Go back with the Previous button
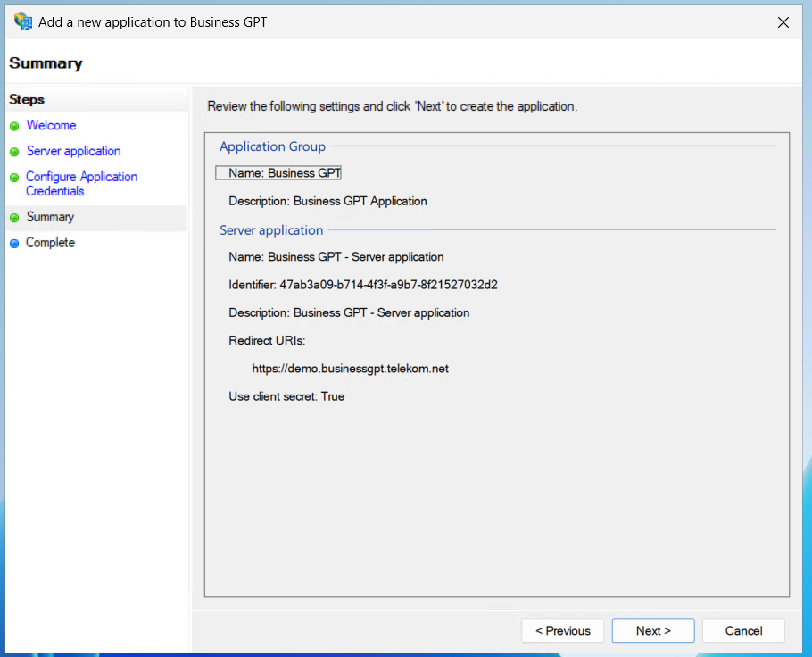 coord(562,630)
